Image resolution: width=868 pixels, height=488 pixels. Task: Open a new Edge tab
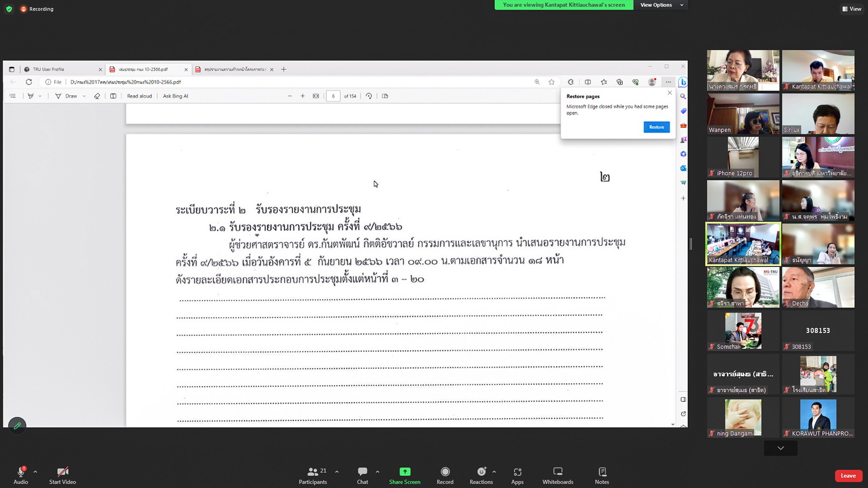[x=283, y=69]
